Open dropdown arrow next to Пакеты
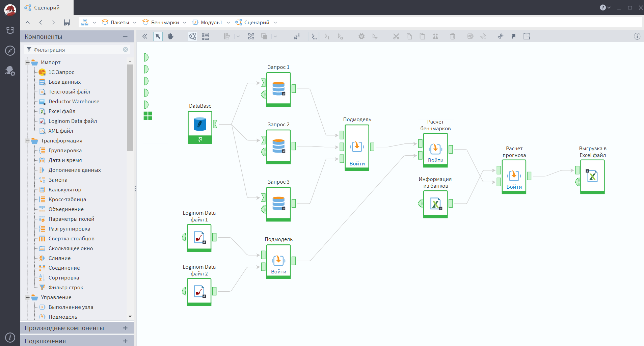 click(x=135, y=23)
